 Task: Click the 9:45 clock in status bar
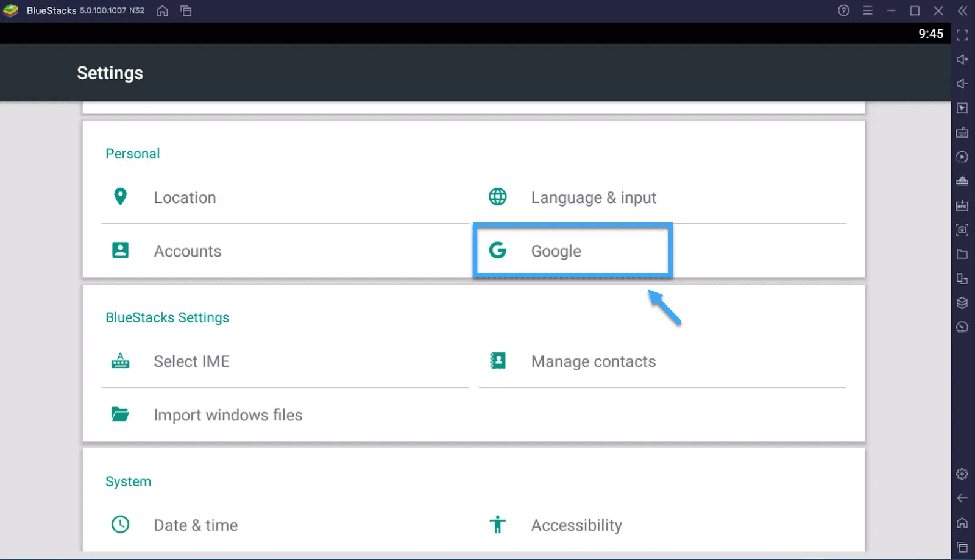[931, 34]
